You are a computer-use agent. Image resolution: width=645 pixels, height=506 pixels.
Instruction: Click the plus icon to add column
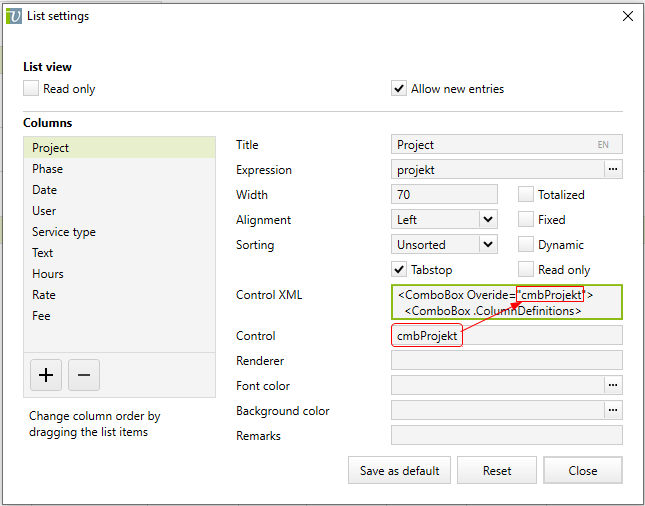(46, 375)
